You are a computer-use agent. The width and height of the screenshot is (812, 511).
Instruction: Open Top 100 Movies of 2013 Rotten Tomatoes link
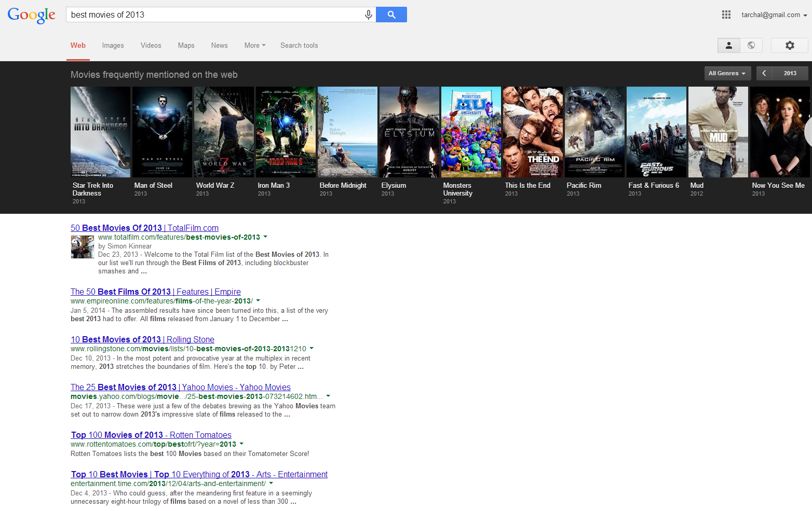[151, 435]
